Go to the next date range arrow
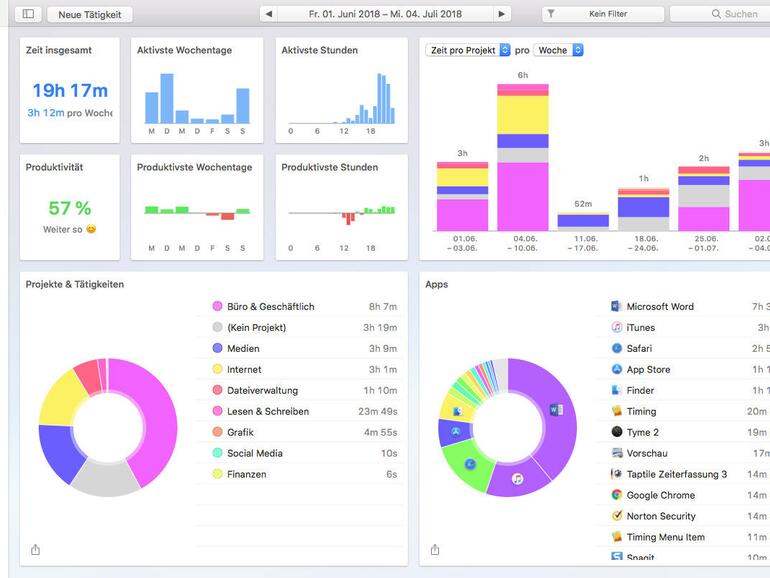The image size is (770, 578). [501, 14]
